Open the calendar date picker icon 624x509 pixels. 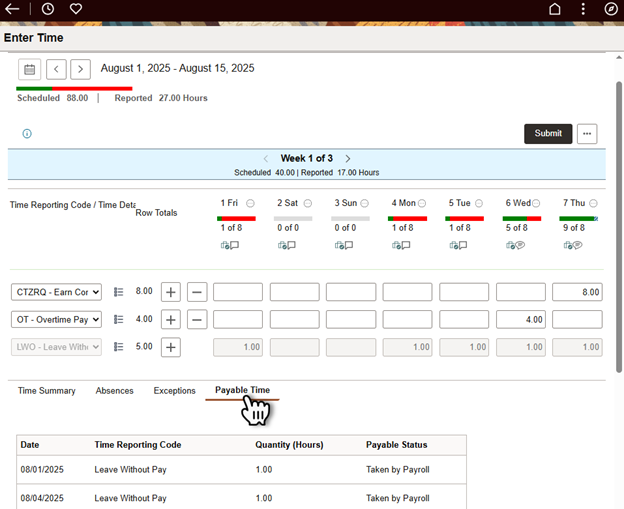click(29, 69)
